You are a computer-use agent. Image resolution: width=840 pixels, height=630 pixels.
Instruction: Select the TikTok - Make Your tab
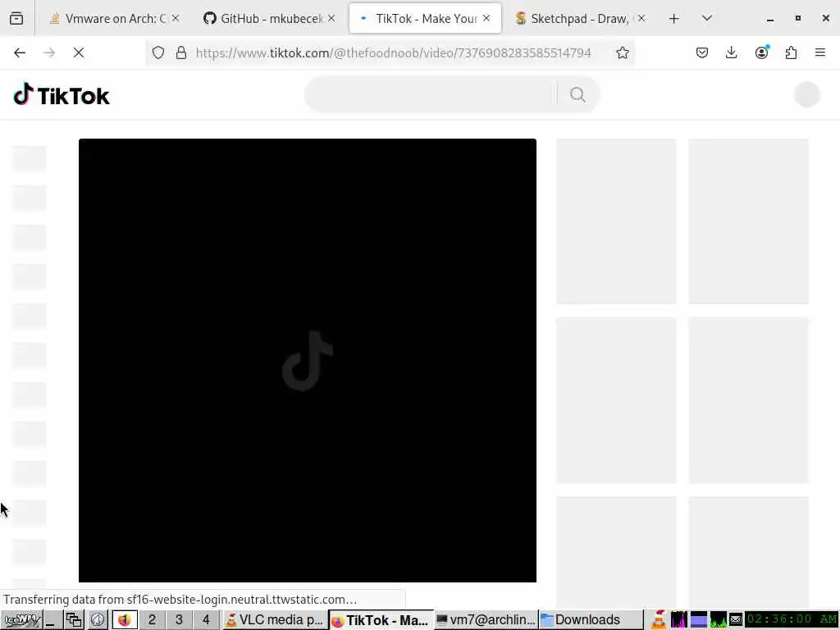(425, 19)
